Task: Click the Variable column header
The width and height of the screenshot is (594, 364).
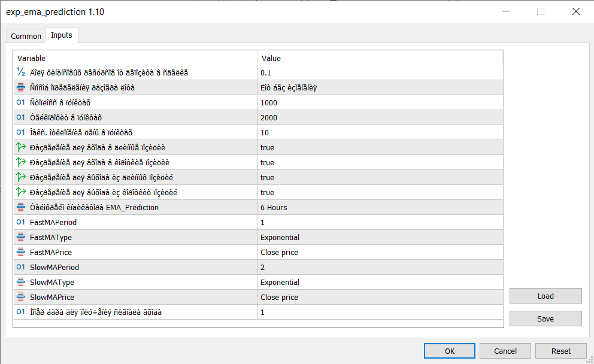Action: pos(135,58)
